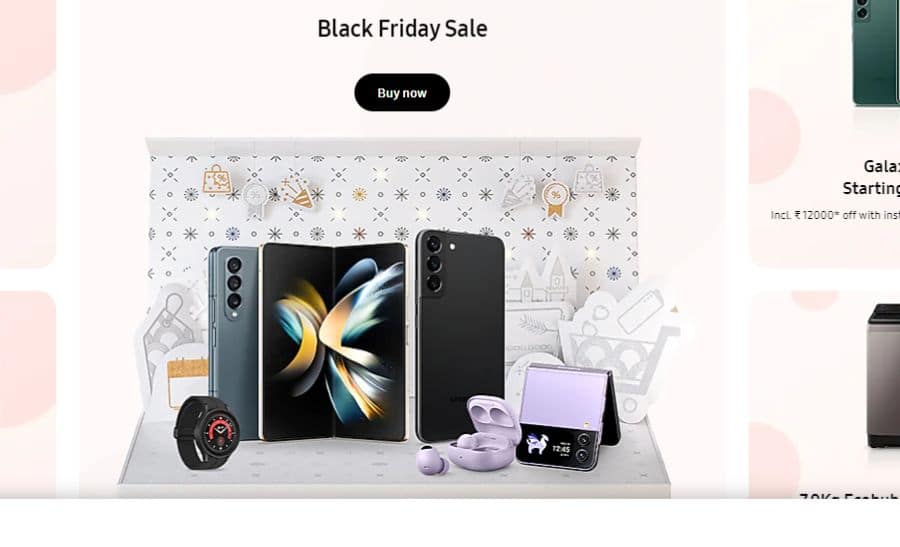Viewport: 900px width, 547px height.
Task: Click the gold shopping bag percent icon
Action: tap(217, 179)
